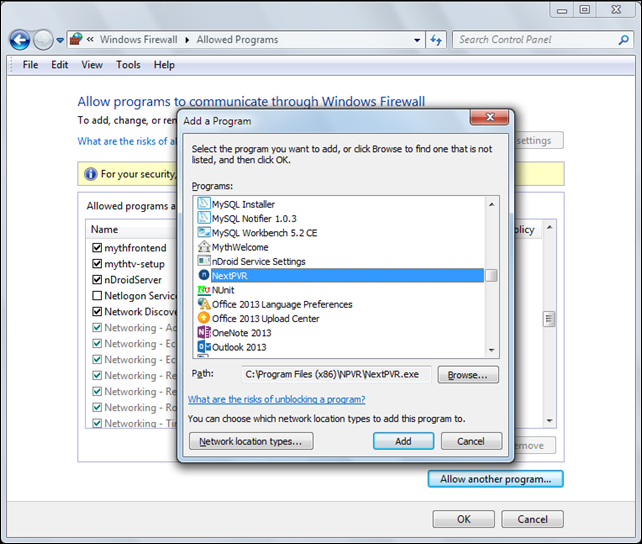Cancel the Add a Program dialog

[x=471, y=441]
